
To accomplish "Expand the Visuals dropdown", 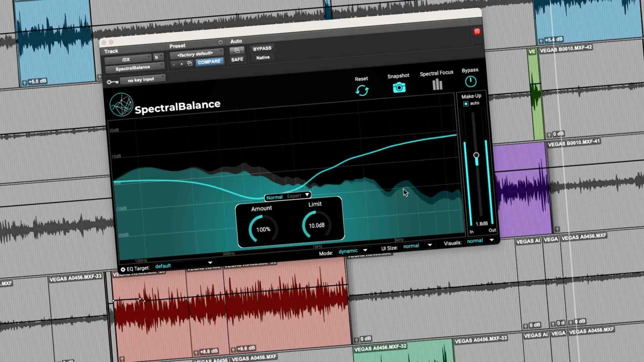I will (480, 240).
